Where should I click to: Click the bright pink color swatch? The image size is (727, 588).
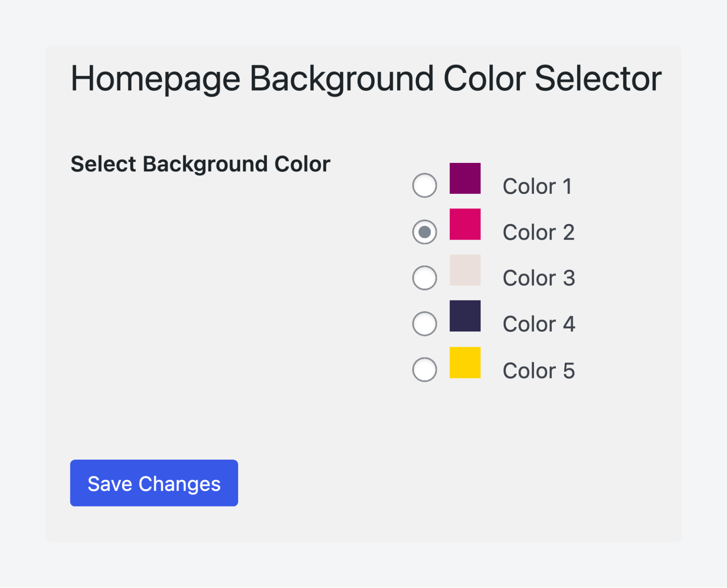465,224
